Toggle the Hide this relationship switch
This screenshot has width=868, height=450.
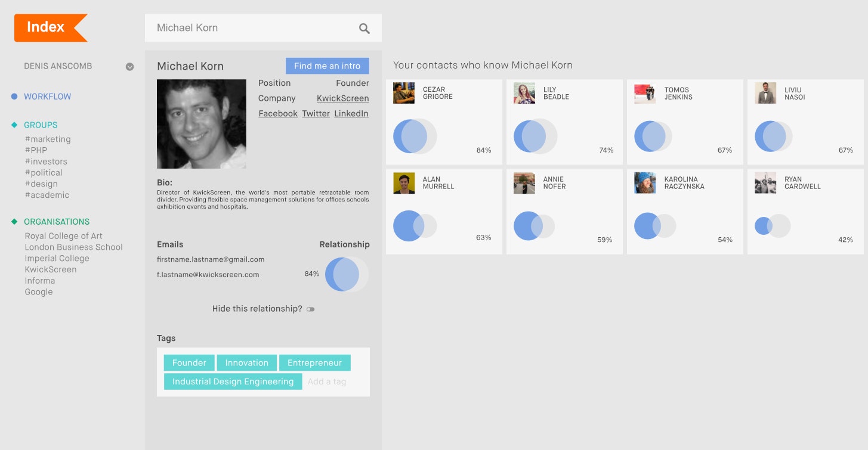310,309
